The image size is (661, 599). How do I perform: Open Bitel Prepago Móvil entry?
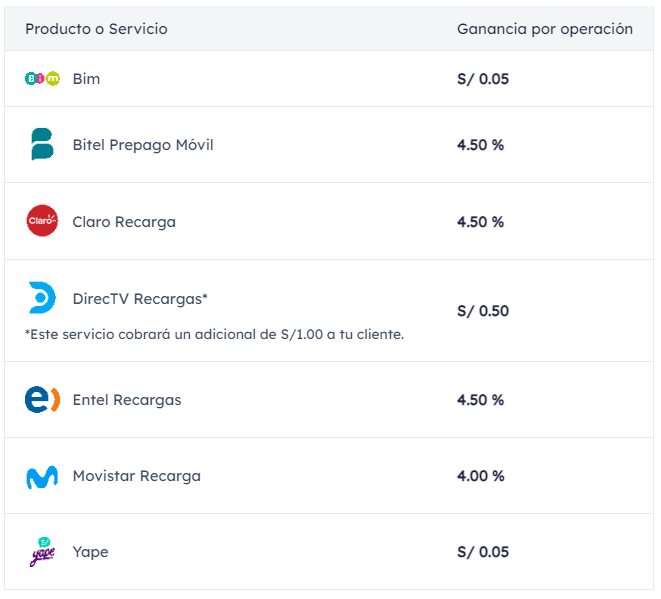143,145
